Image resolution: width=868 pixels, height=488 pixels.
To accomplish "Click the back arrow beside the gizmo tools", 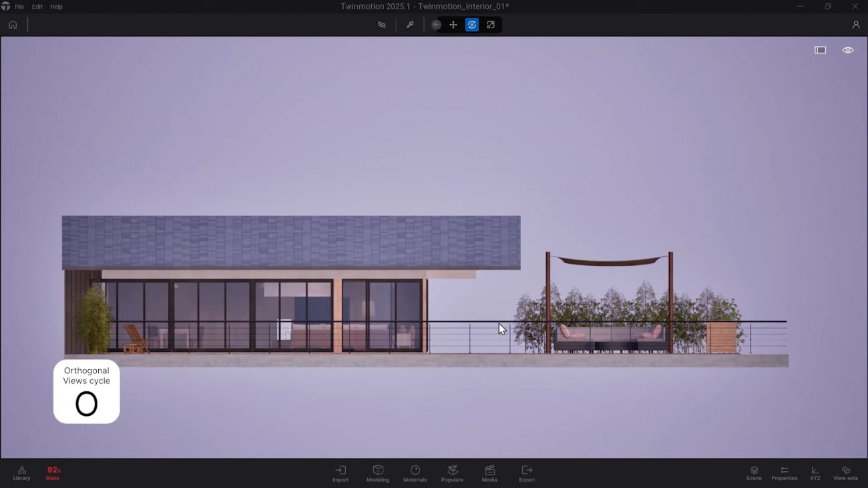I will coord(436,25).
